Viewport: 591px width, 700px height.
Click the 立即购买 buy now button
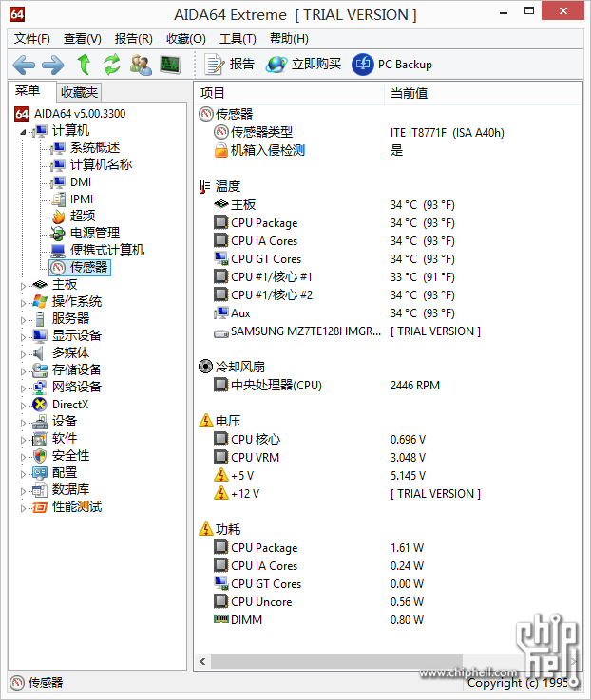(303, 65)
